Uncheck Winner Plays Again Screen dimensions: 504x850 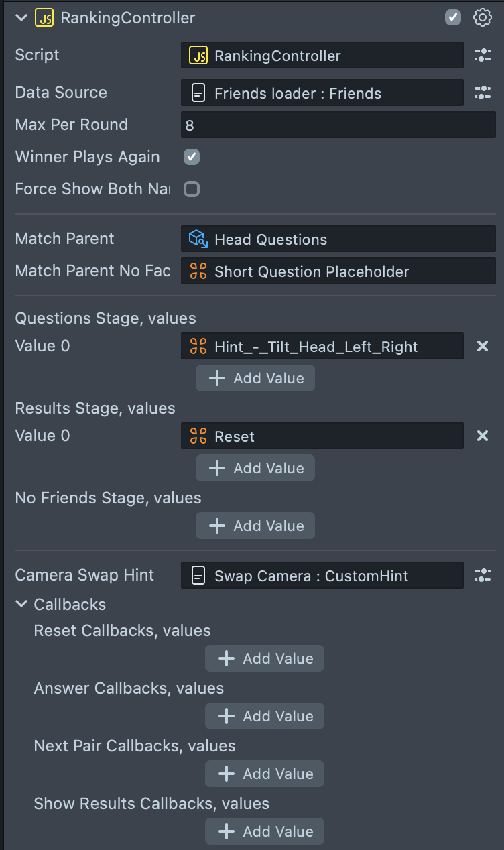[192, 158]
